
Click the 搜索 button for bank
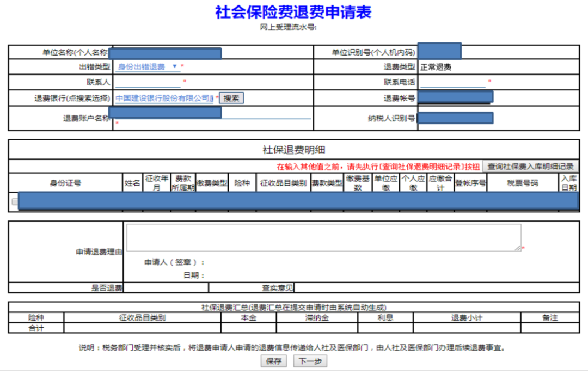(x=231, y=99)
